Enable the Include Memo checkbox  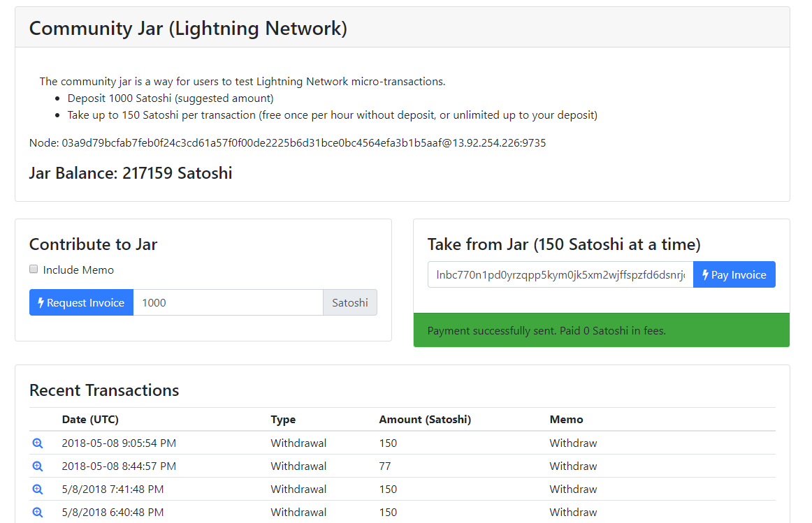pos(34,269)
